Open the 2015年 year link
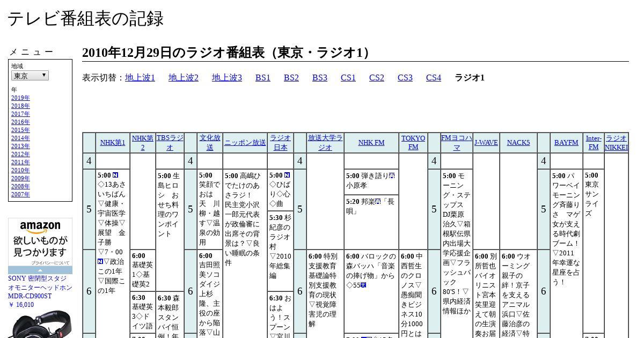The height and width of the screenshot is (338, 644). click(x=20, y=130)
